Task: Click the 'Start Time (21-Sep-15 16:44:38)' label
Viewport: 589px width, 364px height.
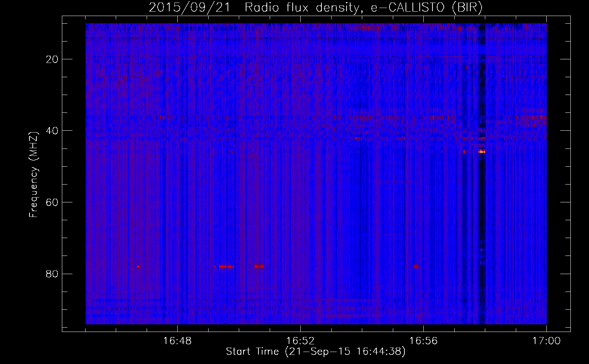Action: point(316,352)
